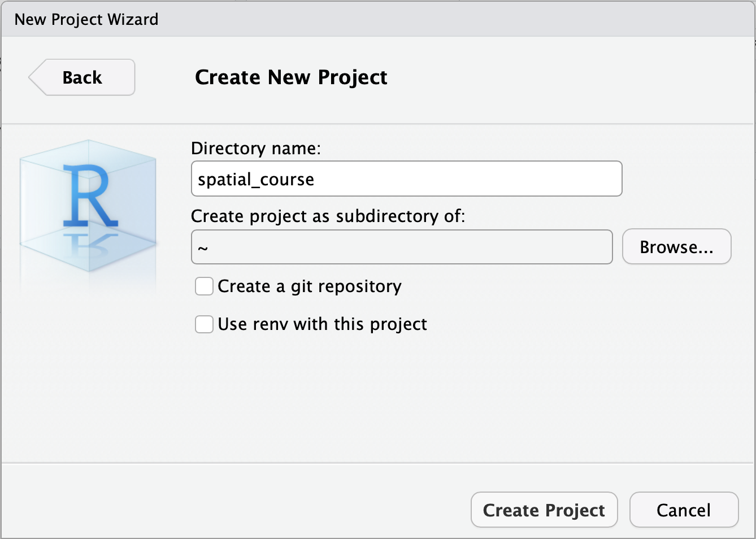This screenshot has height=539, width=756.
Task: Click the "Use renv with this project" label text
Action: pyautogui.click(x=322, y=324)
